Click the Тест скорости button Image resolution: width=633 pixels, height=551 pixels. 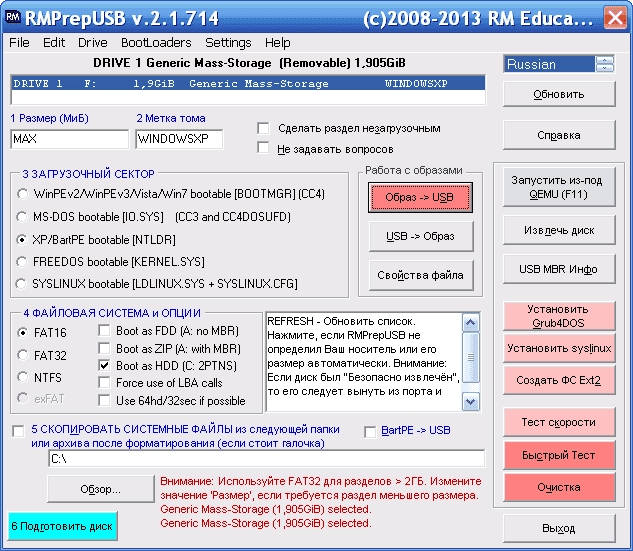(x=559, y=422)
